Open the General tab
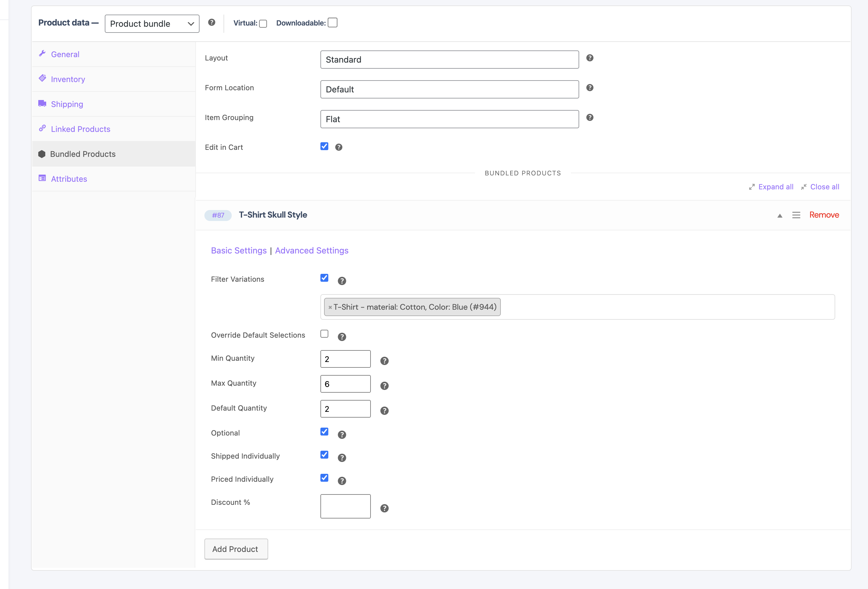This screenshot has height=589, width=868. coord(114,54)
